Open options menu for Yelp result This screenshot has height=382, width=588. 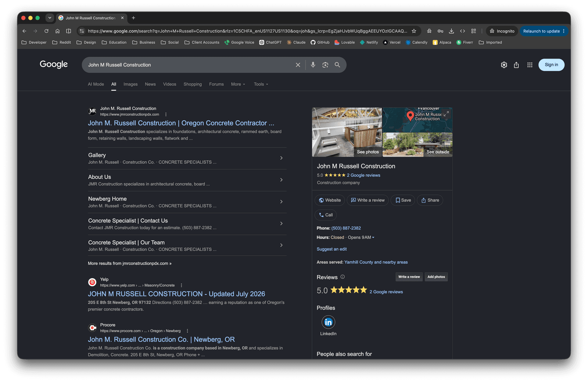[x=181, y=285]
